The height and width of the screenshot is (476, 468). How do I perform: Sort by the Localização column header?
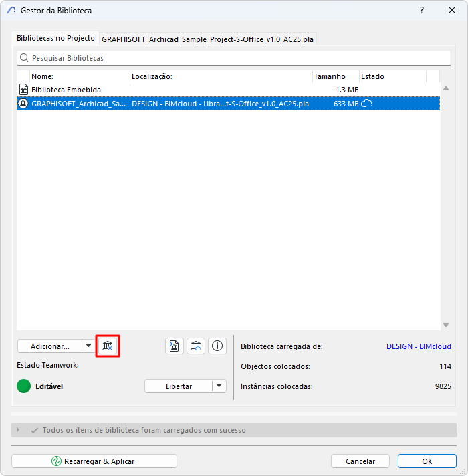tap(221, 76)
